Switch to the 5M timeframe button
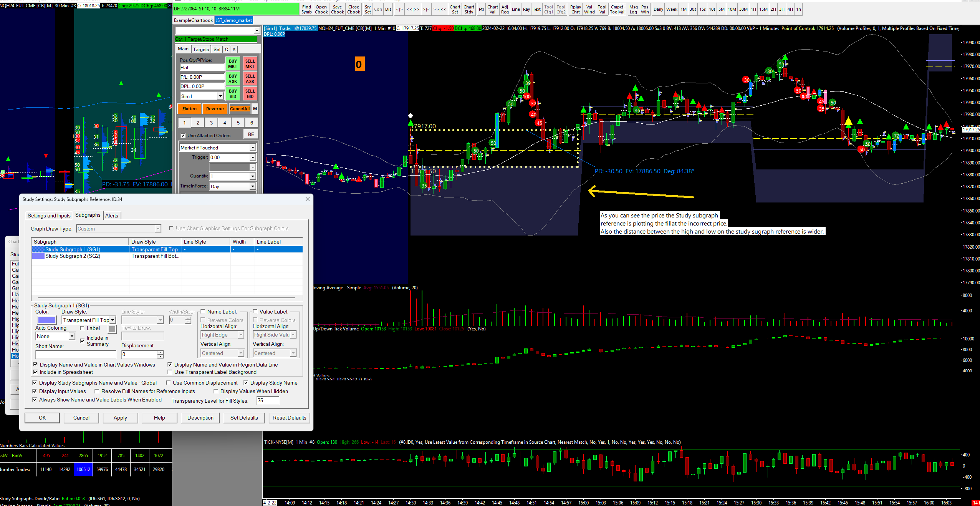Screen dimensions: 980x506 721,9
